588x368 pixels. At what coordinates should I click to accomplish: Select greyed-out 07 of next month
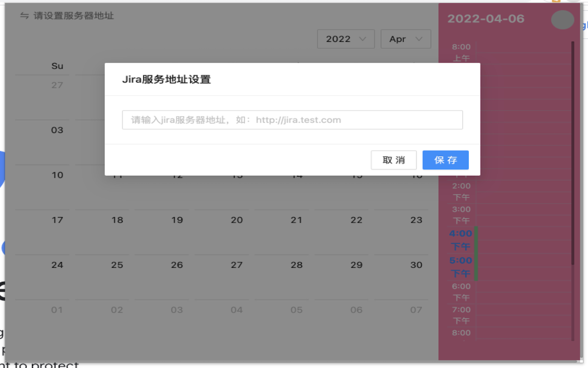point(416,310)
